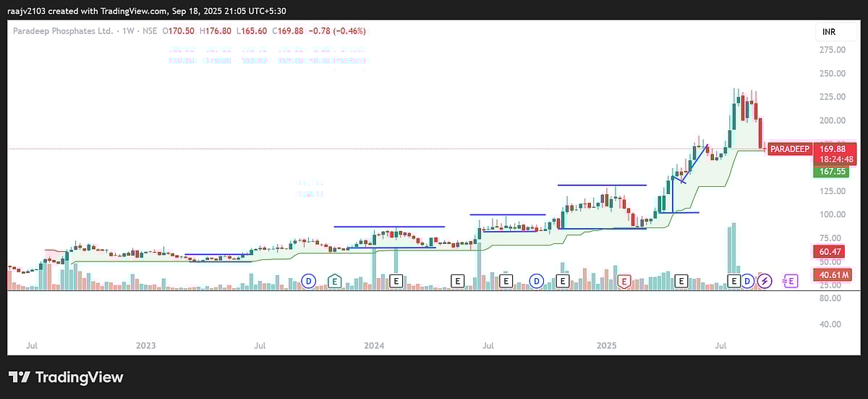Click the PARADEEP symbol price label
Image resolution: width=868 pixels, height=399 pixels.
pos(789,149)
